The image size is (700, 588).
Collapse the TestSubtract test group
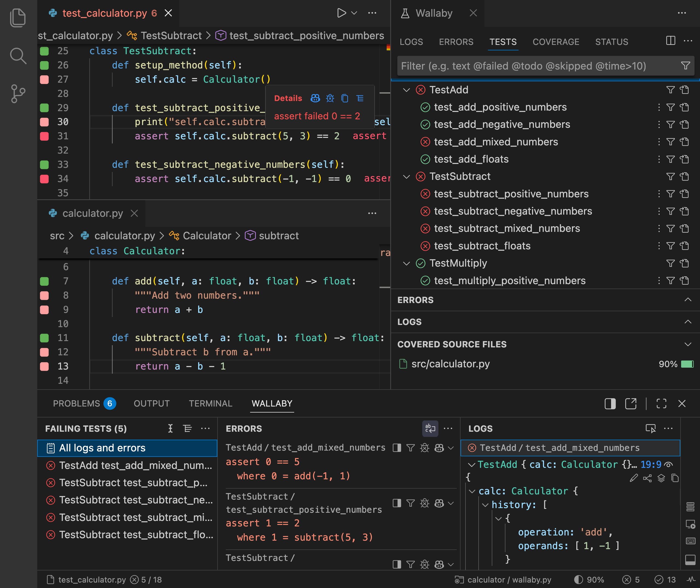point(406,177)
